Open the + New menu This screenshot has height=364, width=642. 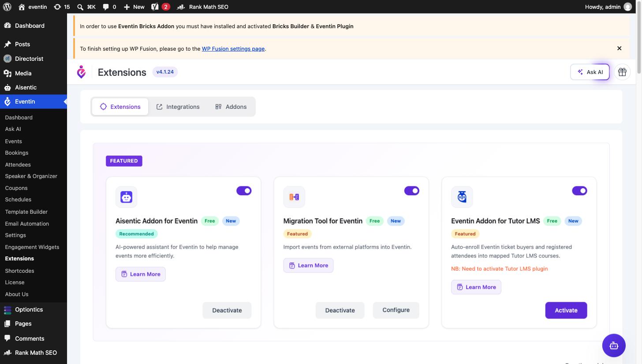134,7
